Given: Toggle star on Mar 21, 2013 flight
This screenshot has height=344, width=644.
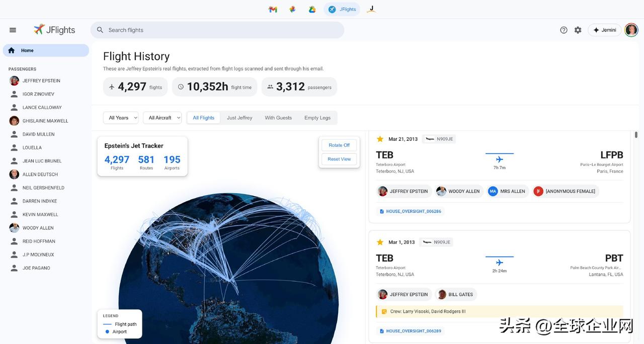Looking at the screenshot, I should point(380,139).
